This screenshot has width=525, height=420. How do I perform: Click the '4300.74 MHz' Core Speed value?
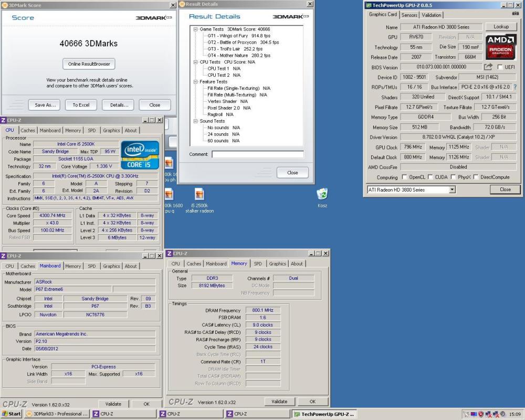tap(52, 215)
